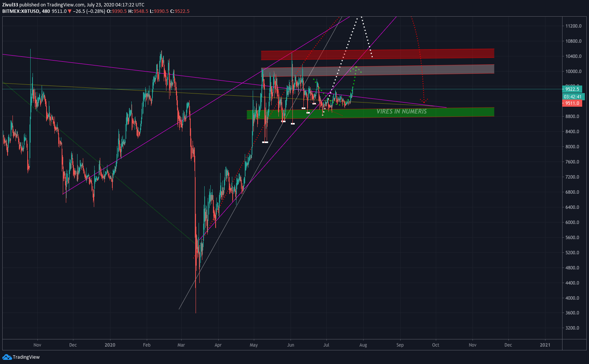Image resolution: width=589 pixels, height=364 pixels.
Task: Click the May label on the time axis
Action: pos(254,345)
